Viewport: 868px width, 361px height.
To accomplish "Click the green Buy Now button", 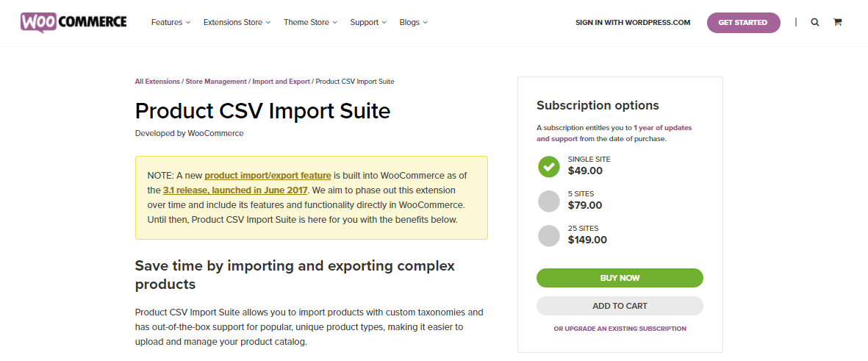I will (x=620, y=278).
